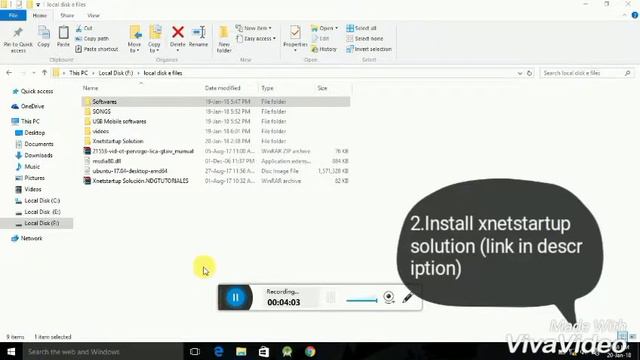640x360 pixels.
Task: Create a New folder from ribbon
Action: [x=224, y=40]
